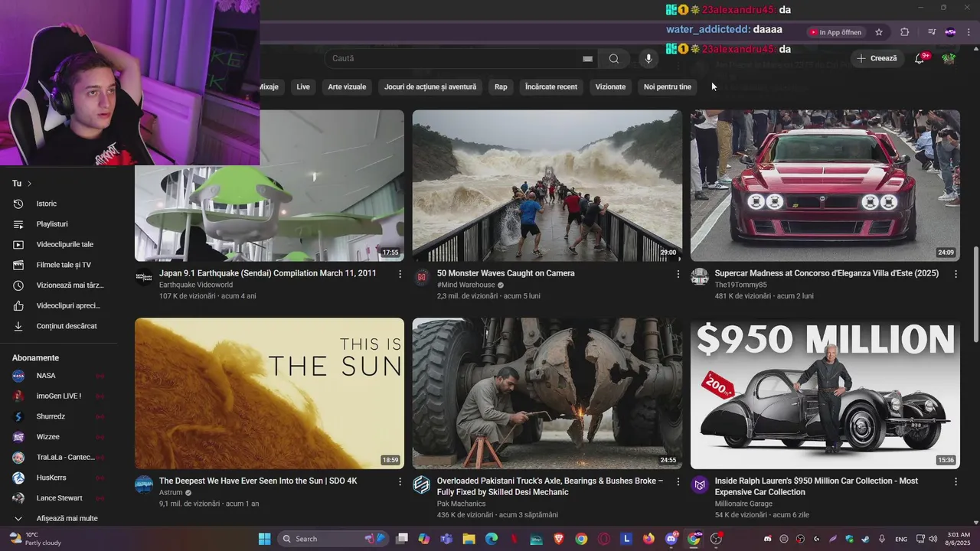Launch File Explorer from the taskbar
Image resolution: width=980 pixels, height=551 pixels.
click(x=469, y=539)
